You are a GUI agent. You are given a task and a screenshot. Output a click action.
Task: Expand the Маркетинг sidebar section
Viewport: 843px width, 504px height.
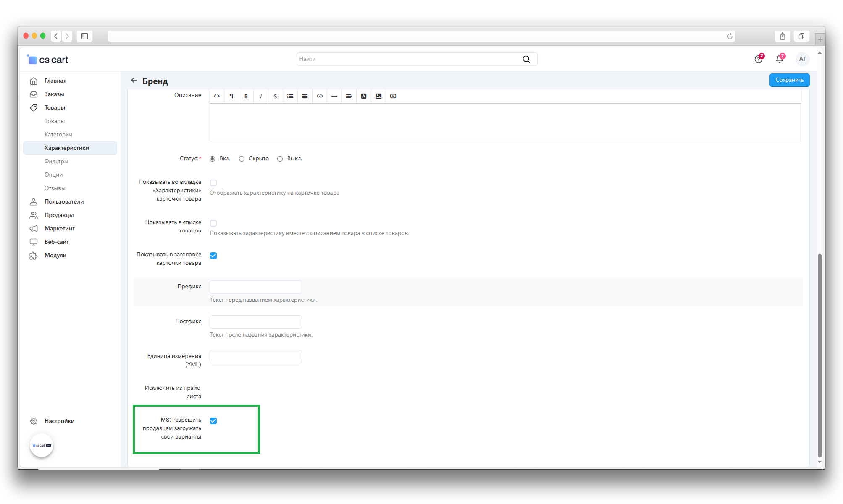pos(59,228)
